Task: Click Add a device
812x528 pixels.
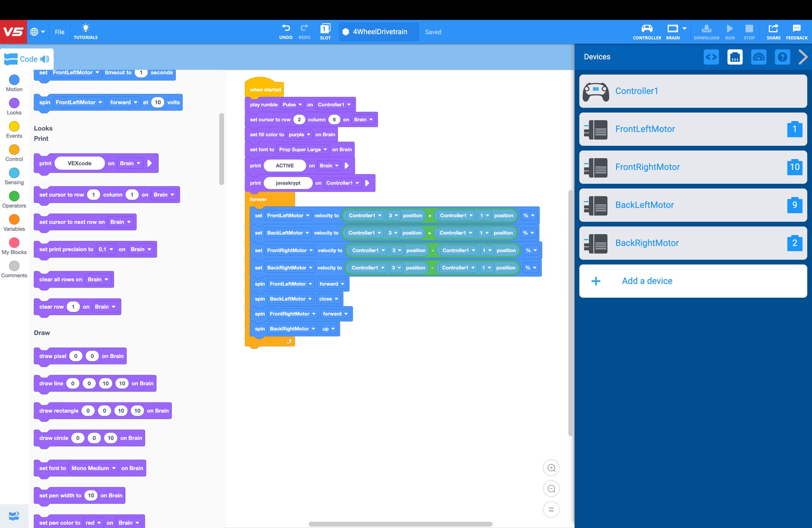Action: click(693, 281)
